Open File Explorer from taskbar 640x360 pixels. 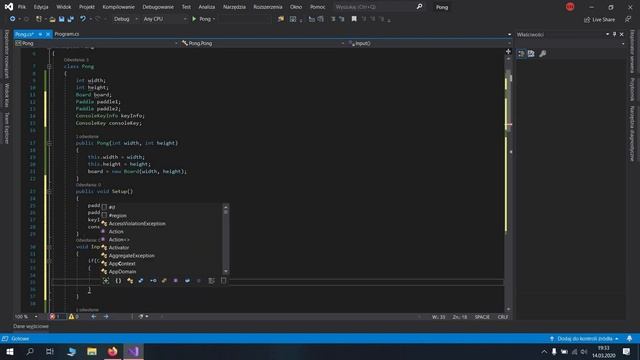pos(92,351)
